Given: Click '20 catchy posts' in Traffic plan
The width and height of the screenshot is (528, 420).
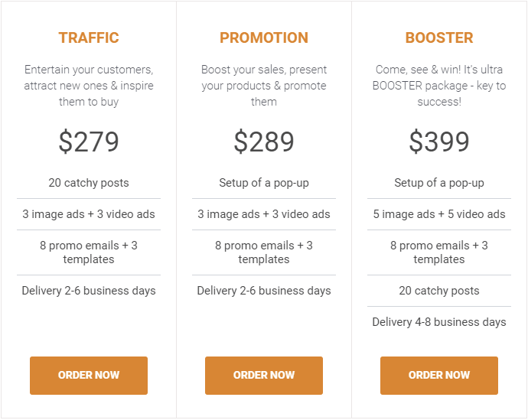Looking at the screenshot, I should coord(89,183).
